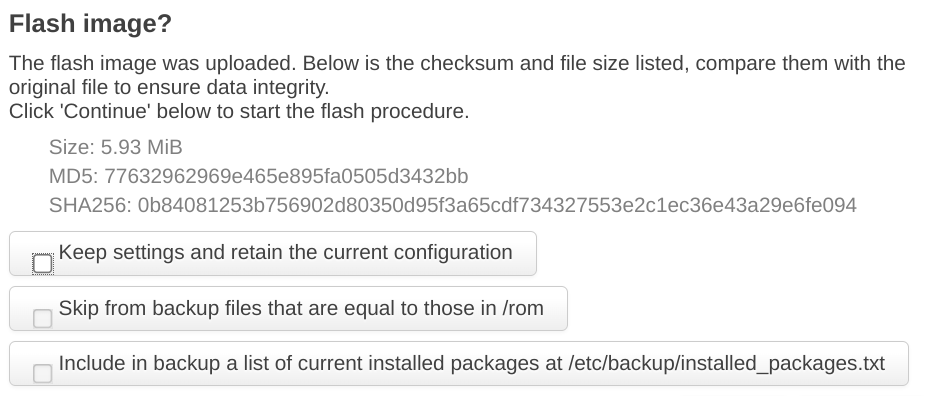926x396 pixels.
Task: Select the SHA256 hash value starting 0b84081253
Action: coord(497,205)
